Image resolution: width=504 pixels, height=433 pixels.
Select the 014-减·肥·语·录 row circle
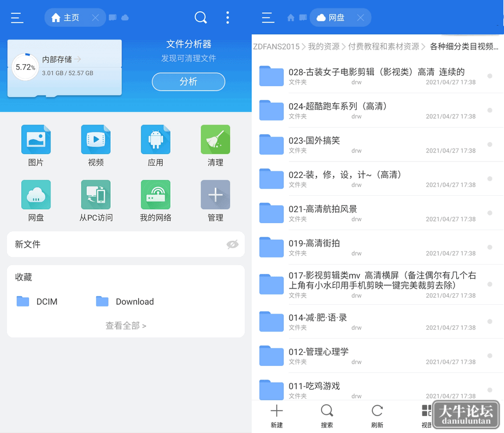(x=490, y=322)
